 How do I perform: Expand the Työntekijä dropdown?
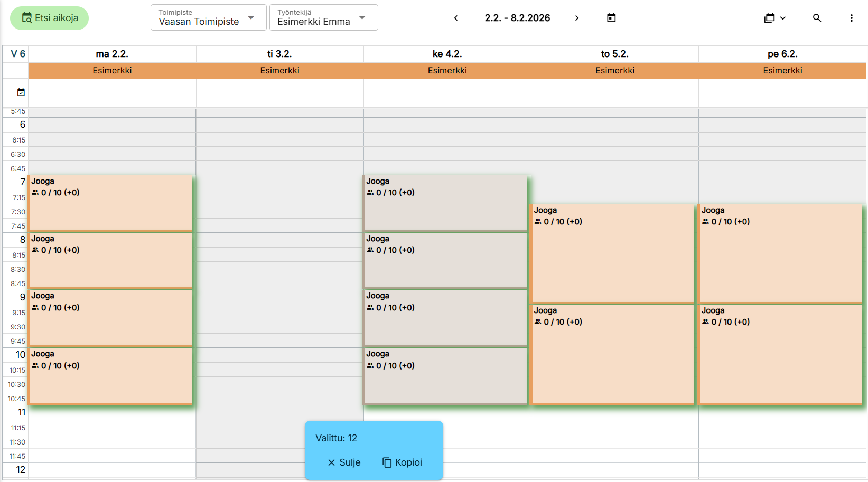[x=323, y=18]
